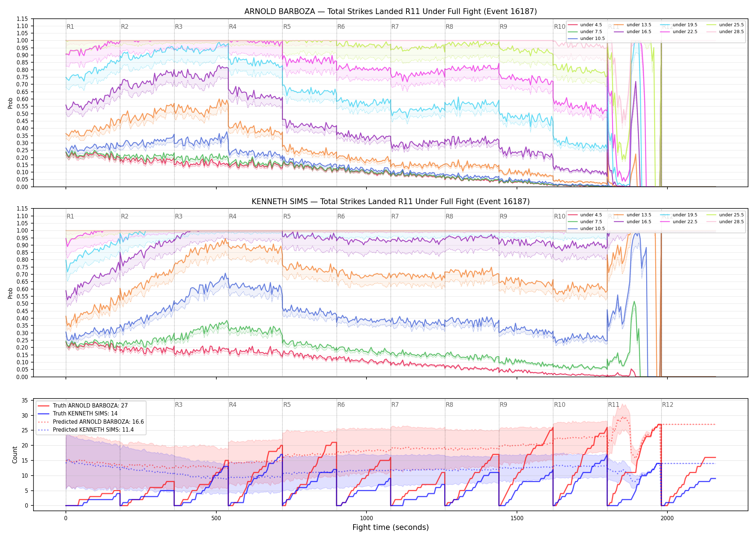756x540 pixels.
Task: Select 'Truth ARNOLD BARBOZA: 27' legend entry
Action: tap(90, 405)
